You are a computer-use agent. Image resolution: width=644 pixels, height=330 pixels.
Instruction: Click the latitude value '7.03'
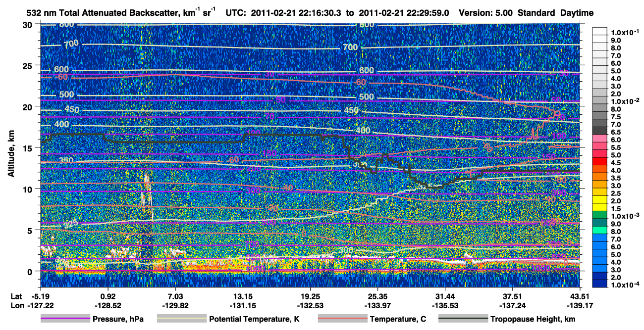[175, 296]
